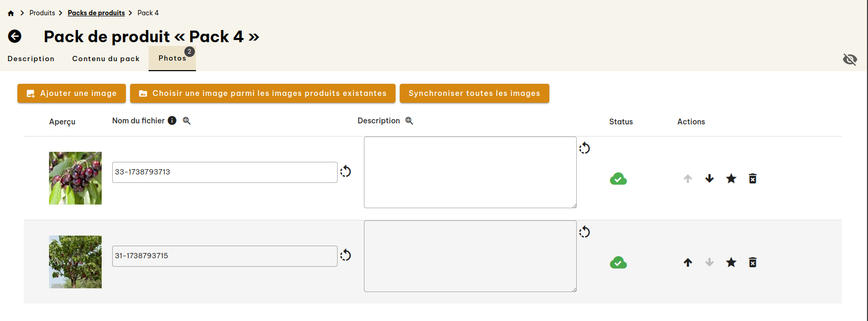Screen dimensions: 868x321
Task: Switch to the Description tab
Action: coord(31,59)
